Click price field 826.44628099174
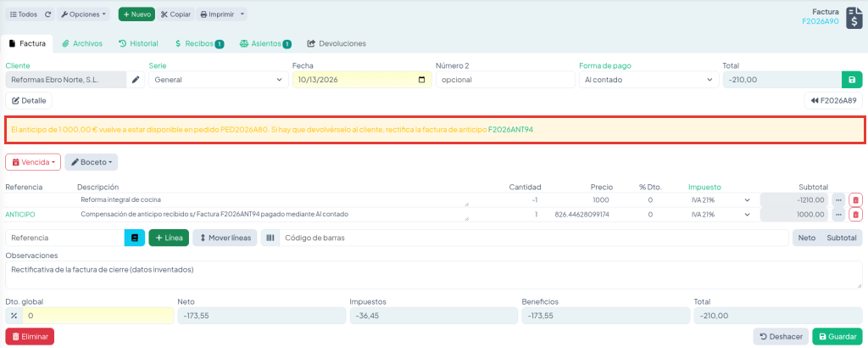The width and height of the screenshot is (868, 348). coord(578,215)
